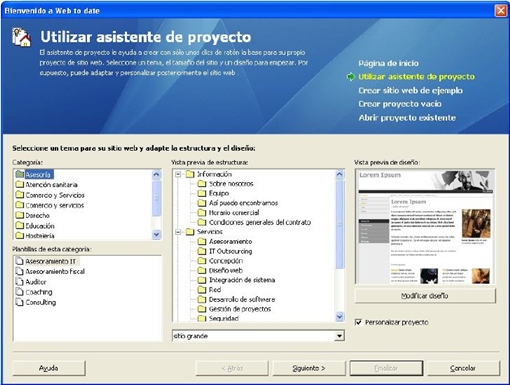Collapse the Servicios tree node
This screenshot has width=510, height=385.
(179, 232)
